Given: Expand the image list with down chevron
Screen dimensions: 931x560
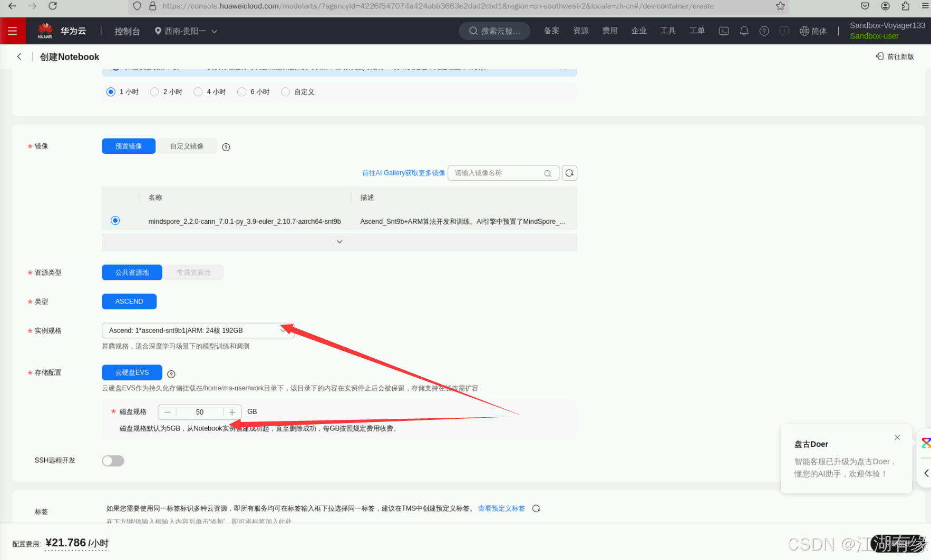Looking at the screenshot, I should (340, 241).
